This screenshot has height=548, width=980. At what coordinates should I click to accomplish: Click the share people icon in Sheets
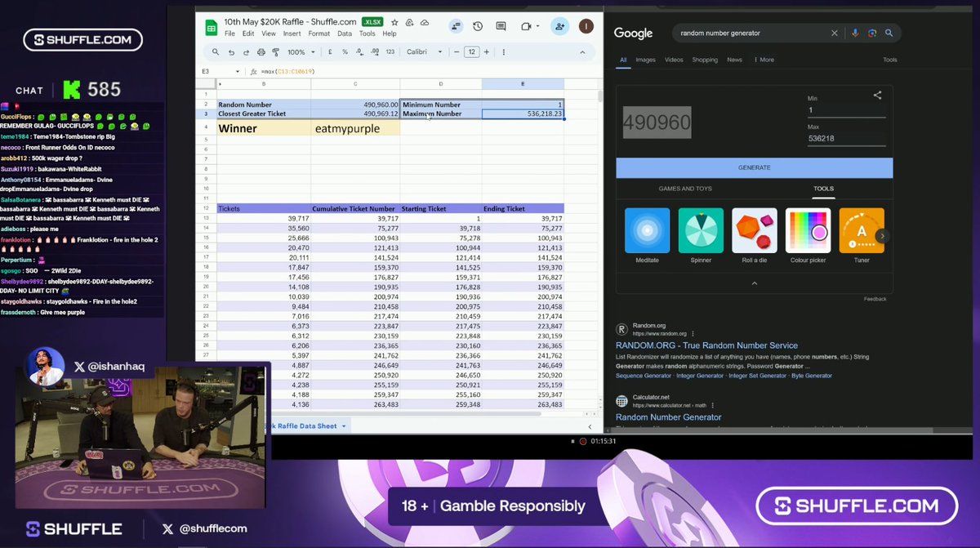[x=559, y=27]
